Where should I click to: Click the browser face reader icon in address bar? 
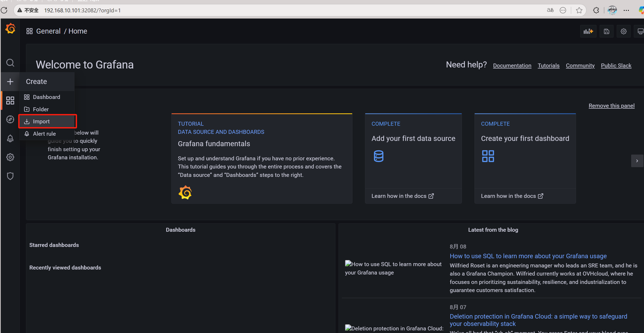(x=563, y=10)
